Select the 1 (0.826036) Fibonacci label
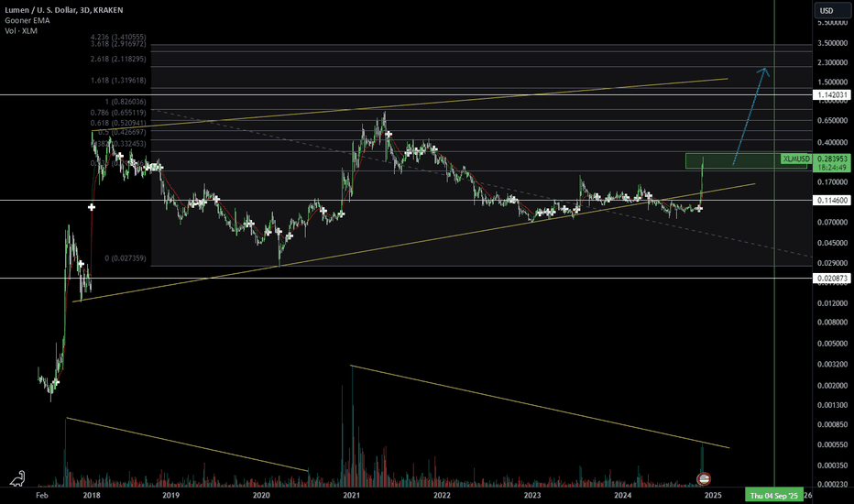Viewport: 854px width, 504px height. pyautogui.click(x=126, y=102)
